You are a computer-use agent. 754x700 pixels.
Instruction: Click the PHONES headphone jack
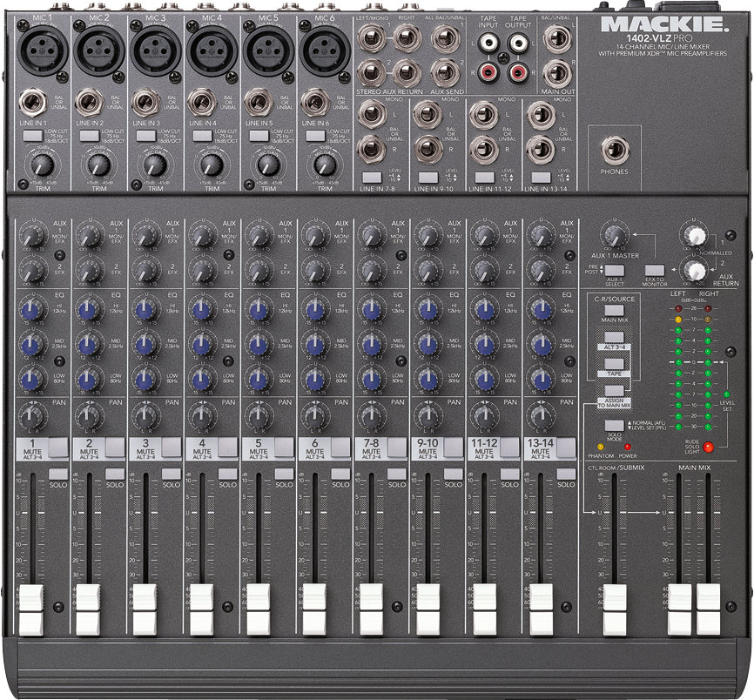click(x=615, y=150)
